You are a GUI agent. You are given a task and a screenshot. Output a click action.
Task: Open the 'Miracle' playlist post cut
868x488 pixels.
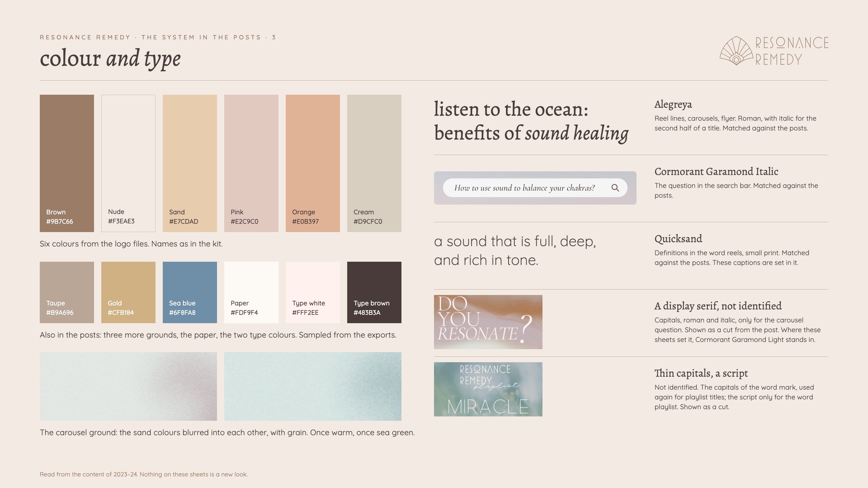tap(488, 389)
